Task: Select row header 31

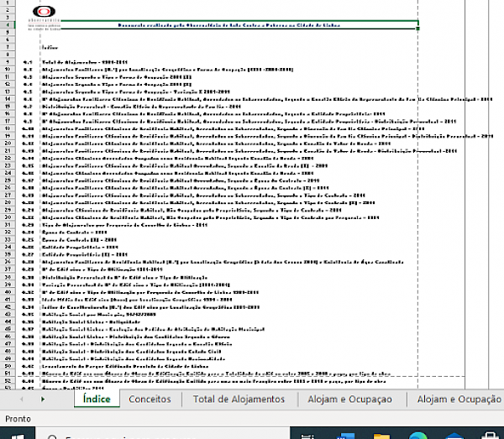Action: click(8, 224)
